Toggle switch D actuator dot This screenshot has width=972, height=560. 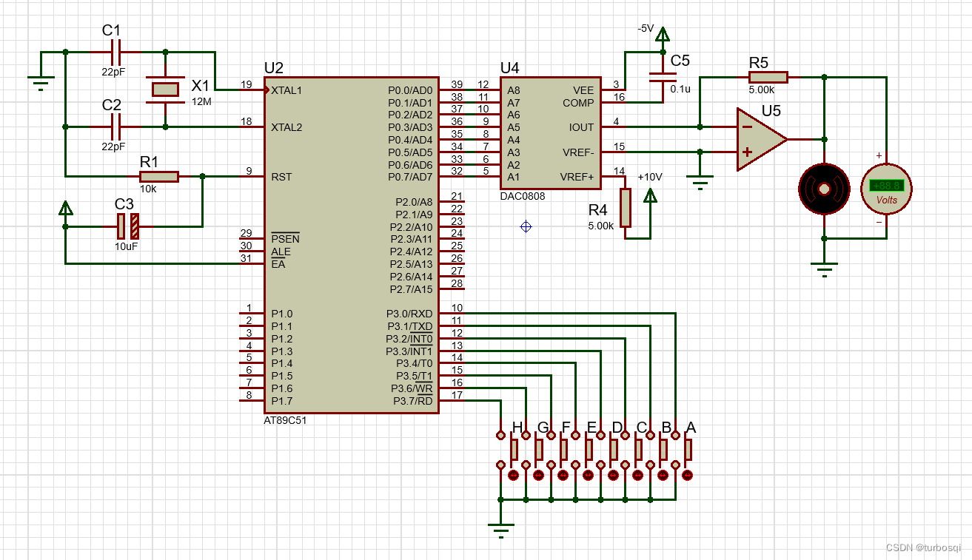click(613, 475)
